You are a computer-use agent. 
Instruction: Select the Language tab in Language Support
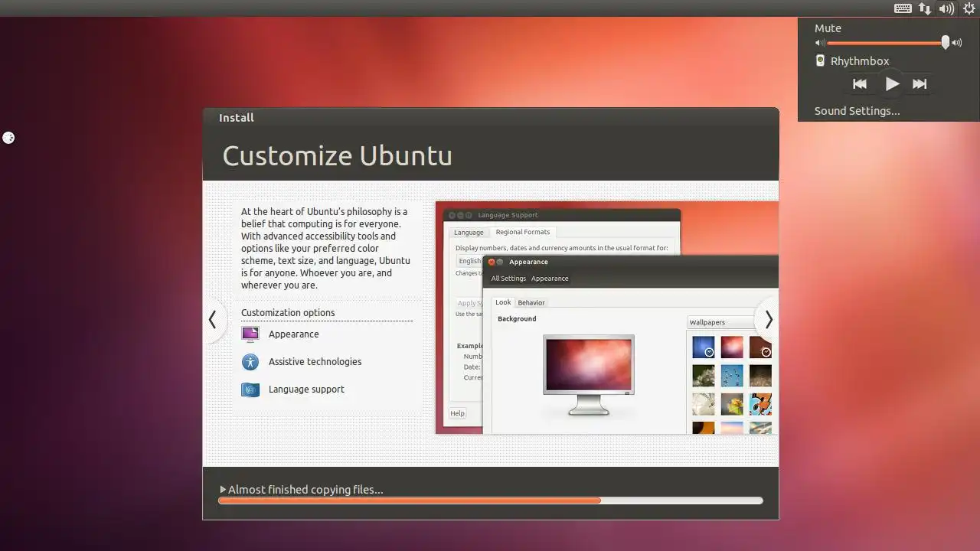pyautogui.click(x=469, y=232)
